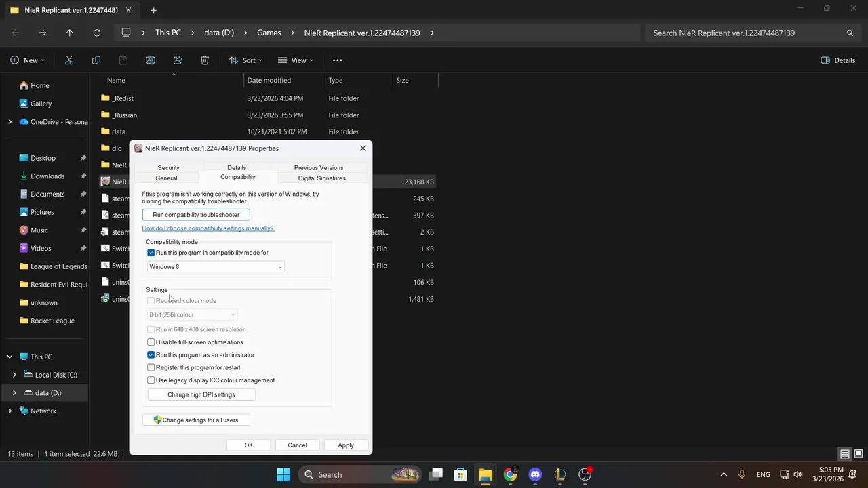Open Google Chrome from taskbar
Viewport: 868px width, 488px height.
(x=510, y=474)
